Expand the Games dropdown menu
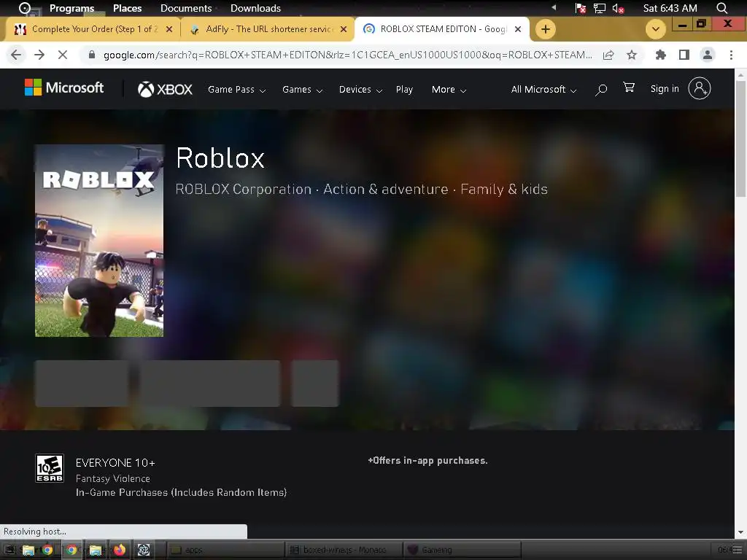 (302, 90)
